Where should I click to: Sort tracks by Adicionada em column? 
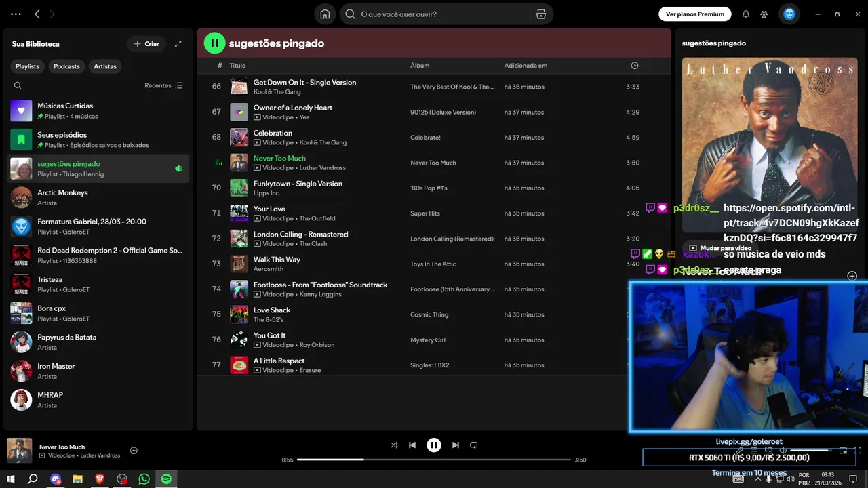(526, 66)
